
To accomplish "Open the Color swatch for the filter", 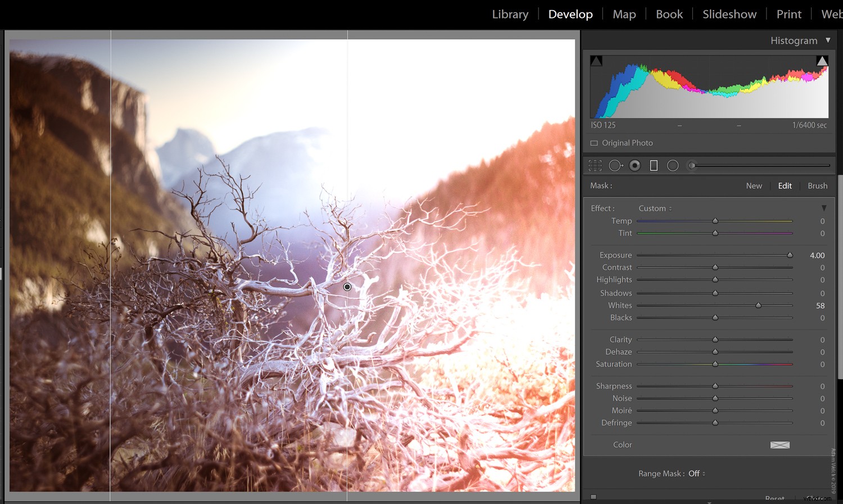I will point(781,444).
